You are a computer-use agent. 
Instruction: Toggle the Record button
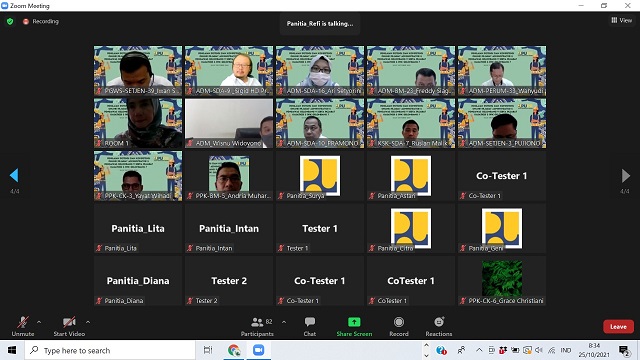point(399,327)
